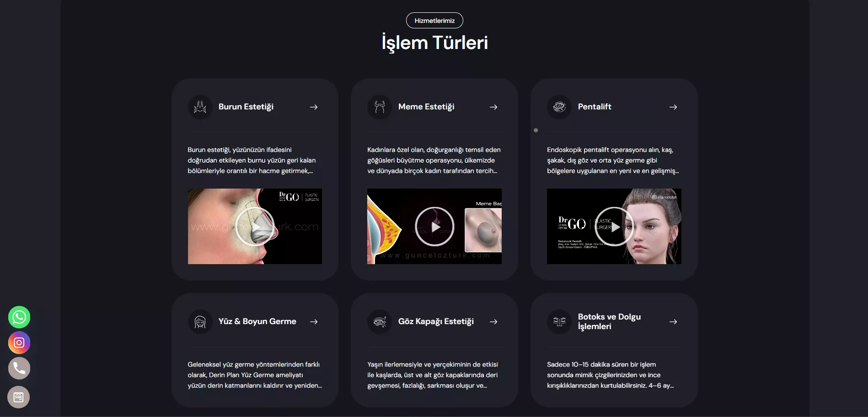Click the eye icon beside Göz Kapağı Estetiği
Image resolution: width=868 pixels, height=417 pixels.
click(380, 322)
